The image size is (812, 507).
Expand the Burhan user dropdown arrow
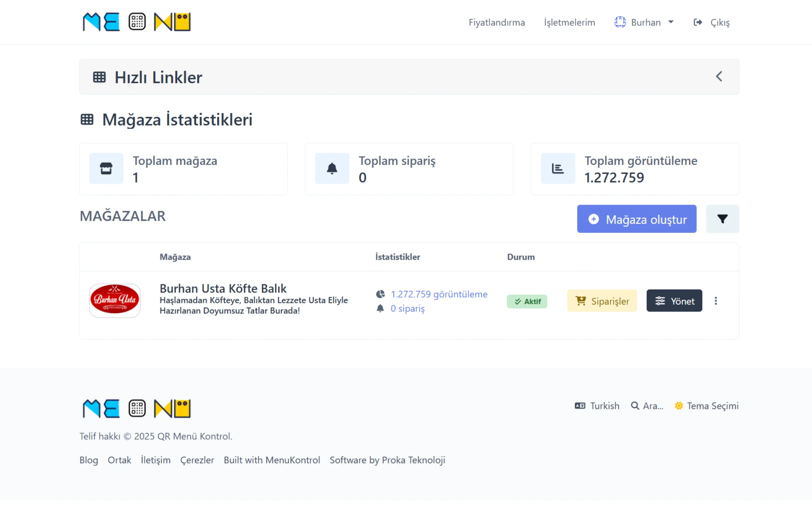pos(671,22)
